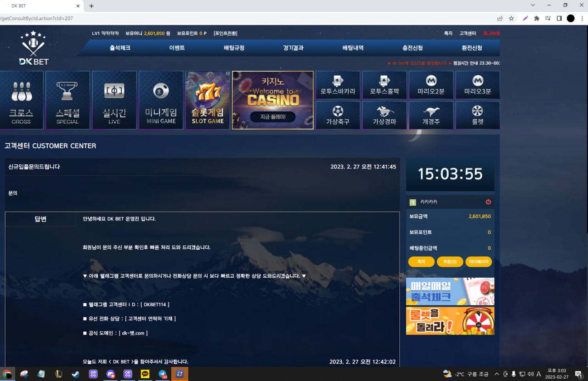Open the 크로스 CROSS bowling pins tile
The image size is (588, 381).
21,100
